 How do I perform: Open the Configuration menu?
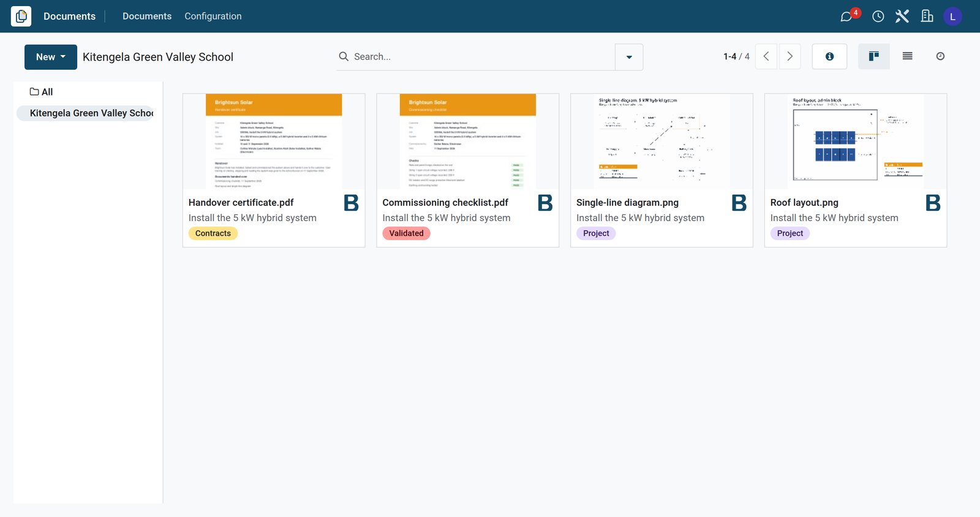tap(213, 17)
